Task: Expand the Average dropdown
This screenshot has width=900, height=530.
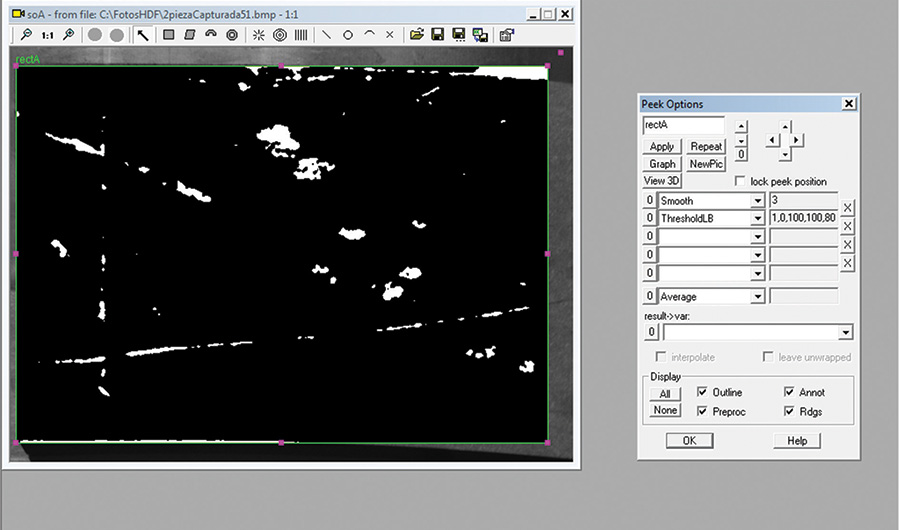Action: tap(758, 297)
